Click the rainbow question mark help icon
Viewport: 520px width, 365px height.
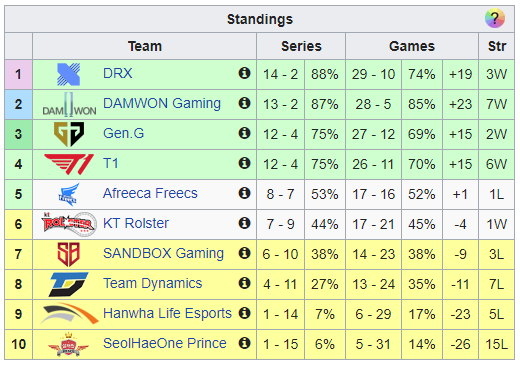click(495, 18)
